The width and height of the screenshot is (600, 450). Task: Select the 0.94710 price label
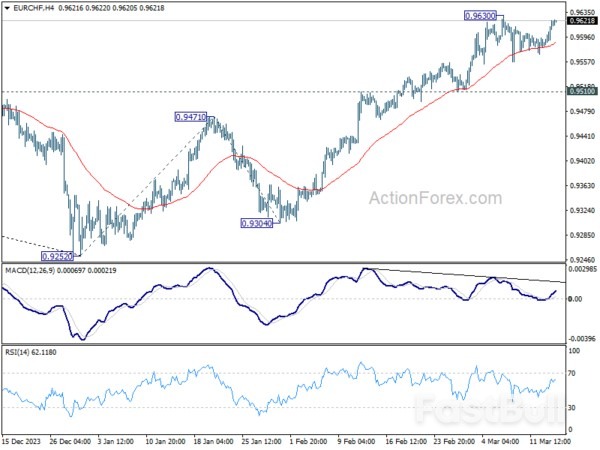[x=191, y=117]
